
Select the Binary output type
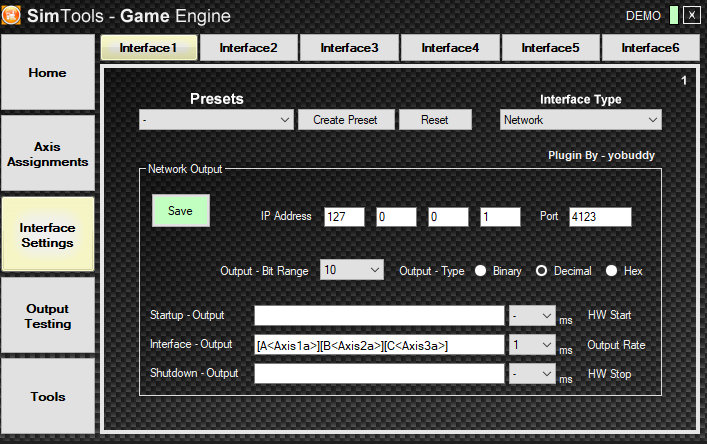point(480,271)
